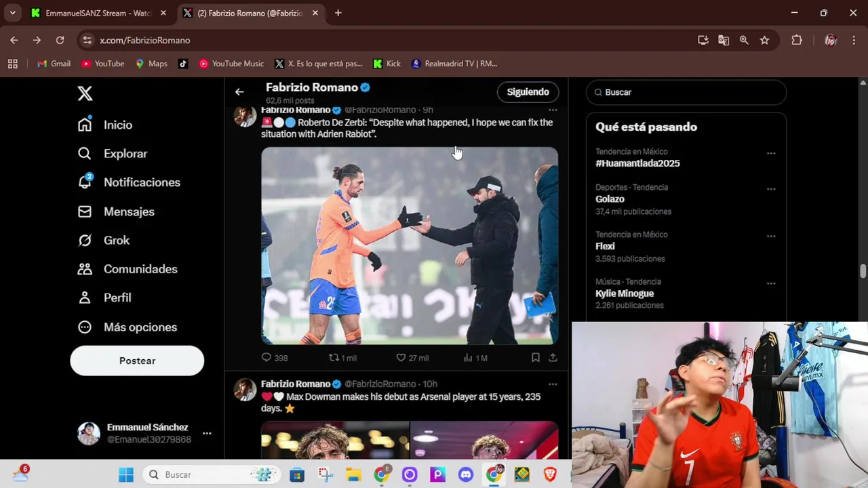Share the De Zerbi post
The image size is (868, 488).
click(553, 358)
